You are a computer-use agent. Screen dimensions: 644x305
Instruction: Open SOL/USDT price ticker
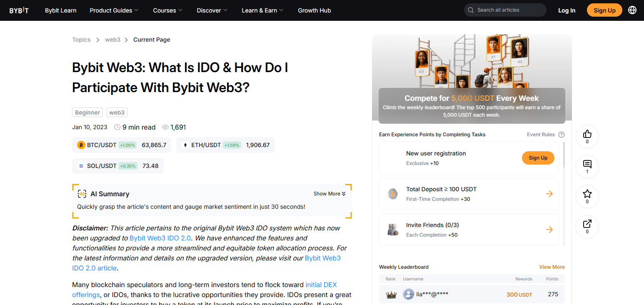pyautogui.click(x=118, y=166)
